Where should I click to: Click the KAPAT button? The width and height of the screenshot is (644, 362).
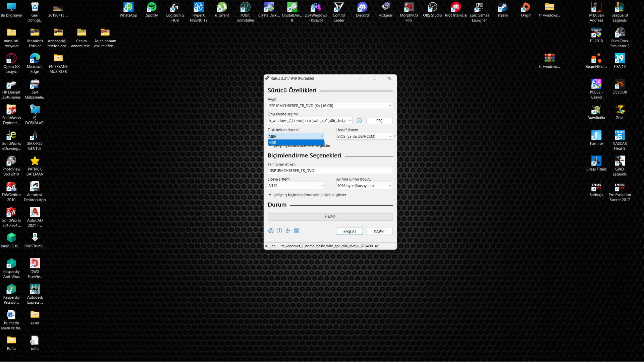click(x=379, y=232)
